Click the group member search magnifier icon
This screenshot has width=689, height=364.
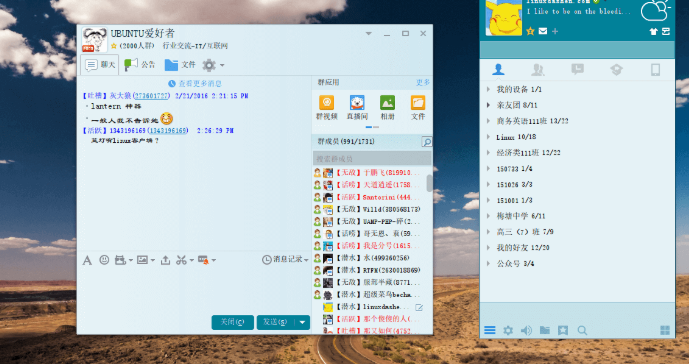point(426,142)
